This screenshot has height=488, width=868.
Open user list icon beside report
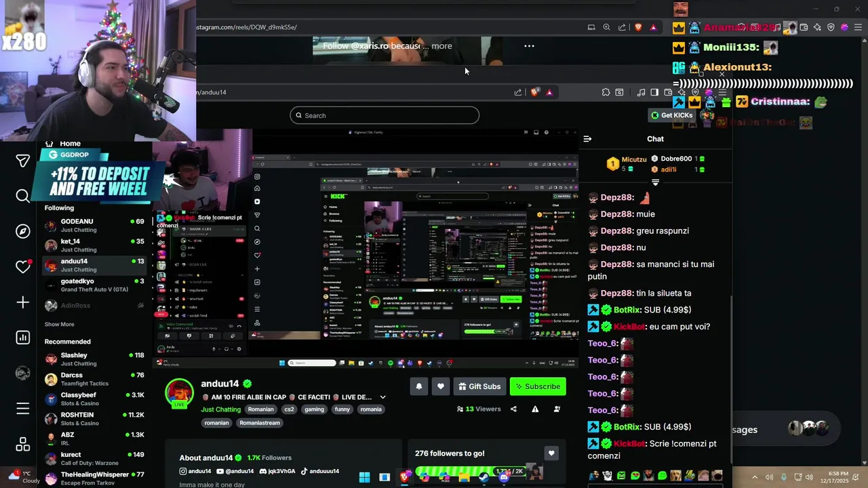pos(557,409)
